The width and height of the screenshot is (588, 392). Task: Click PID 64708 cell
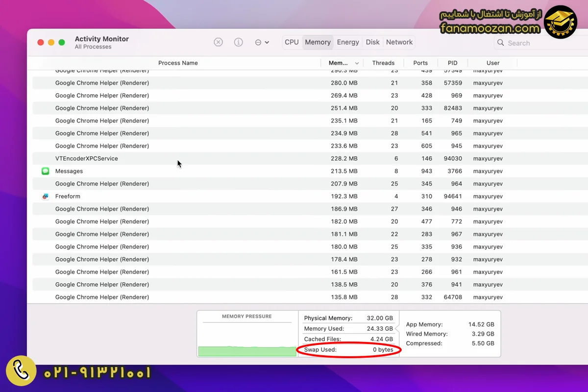pyautogui.click(x=453, y=297)
